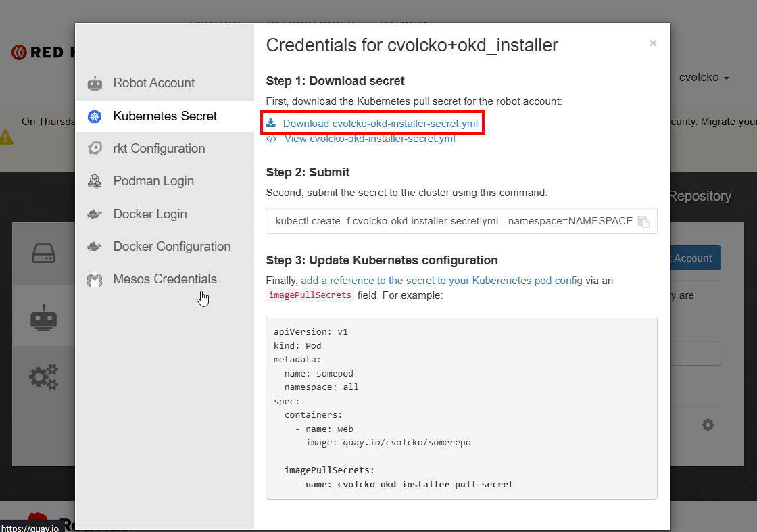The height and width of the screenshot is (532, 757).
Task: Open the gear options in background row
Action: [708, 425]
